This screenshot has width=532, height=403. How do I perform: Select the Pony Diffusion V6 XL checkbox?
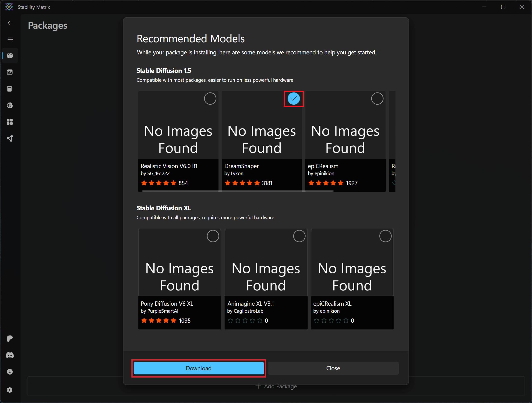(x=213, y=236)
